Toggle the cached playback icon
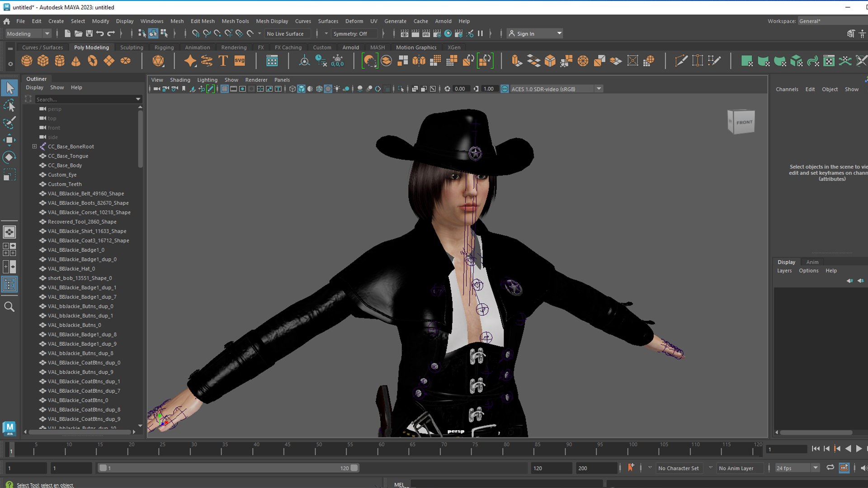Image resolution: width=868 pixels, height=488 pixels. pos(844,468)
